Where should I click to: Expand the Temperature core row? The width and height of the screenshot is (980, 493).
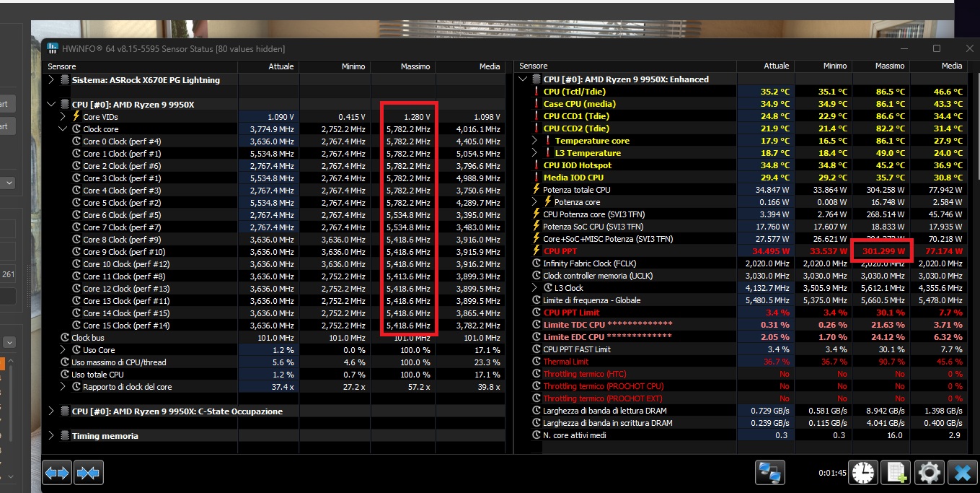[534, 141]
